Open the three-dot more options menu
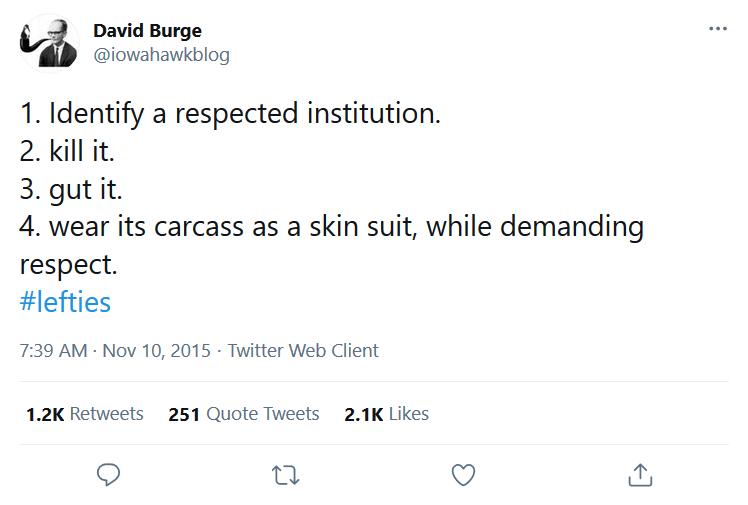This screenshot has height=505, width=748. pyautogui.click(x=718, y=29)
